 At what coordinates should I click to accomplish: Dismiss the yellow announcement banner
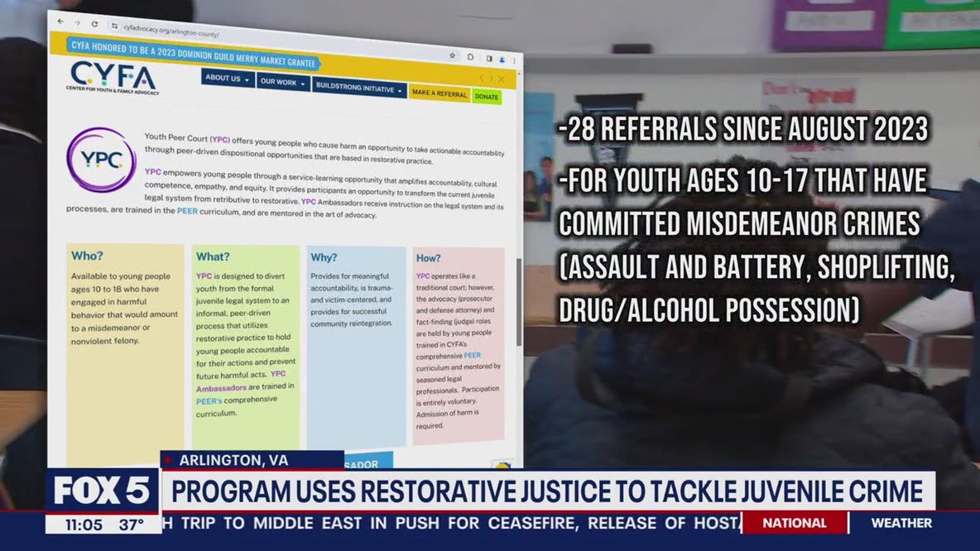502,79
